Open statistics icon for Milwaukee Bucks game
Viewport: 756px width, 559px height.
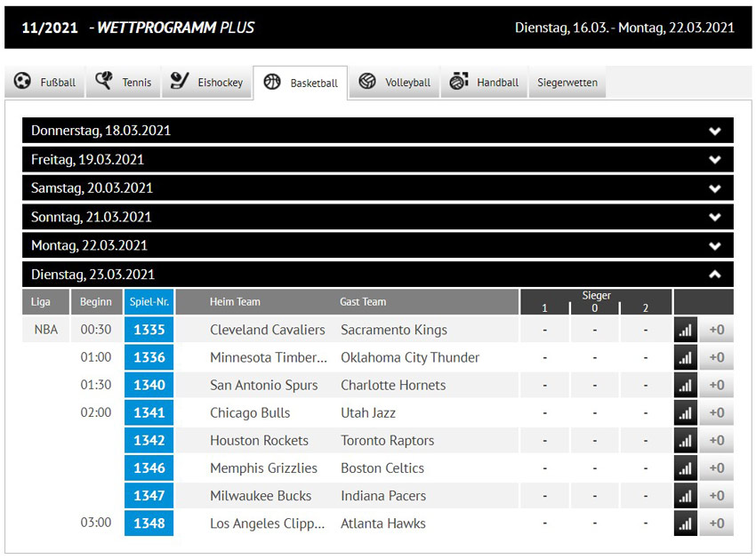coord(685,495)
